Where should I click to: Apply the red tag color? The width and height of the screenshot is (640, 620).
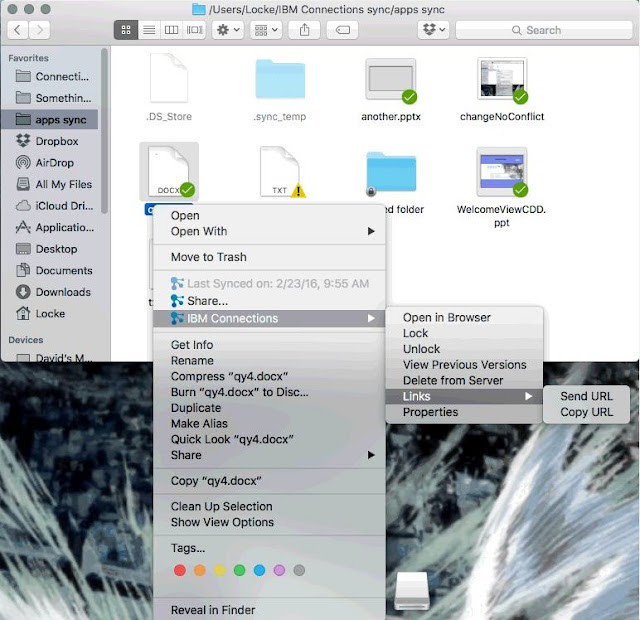[180, 570]
